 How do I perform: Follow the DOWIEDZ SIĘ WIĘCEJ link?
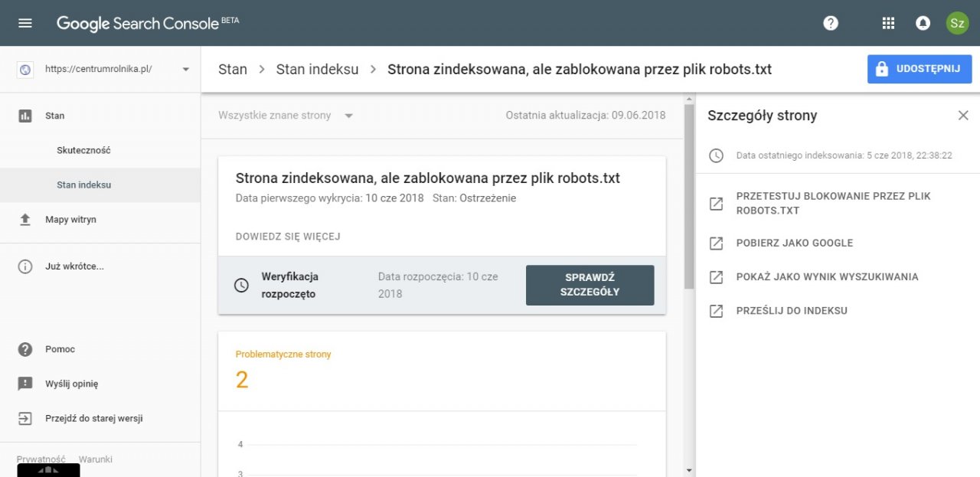click(x=288, y=237)
